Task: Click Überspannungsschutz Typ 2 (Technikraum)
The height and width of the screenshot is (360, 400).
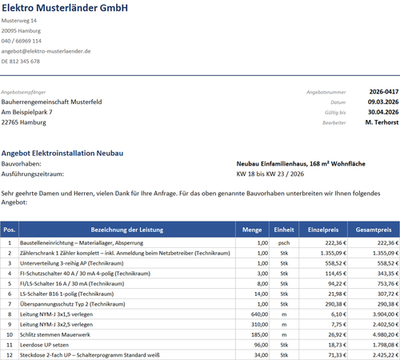Action: coord(73,304)
